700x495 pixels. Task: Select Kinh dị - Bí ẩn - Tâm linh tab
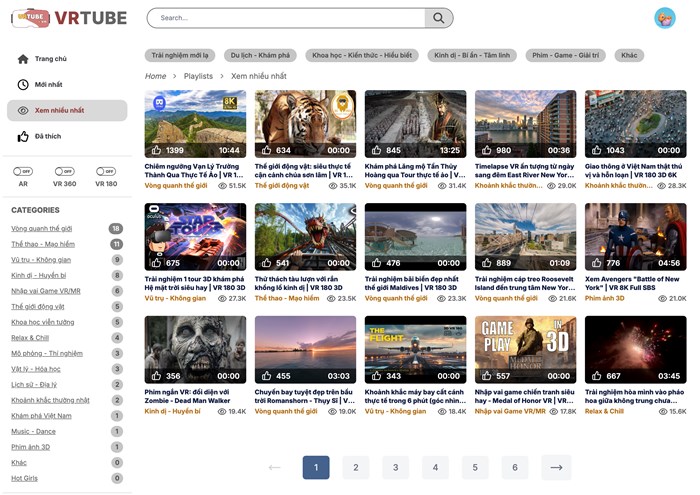[472, 55]
